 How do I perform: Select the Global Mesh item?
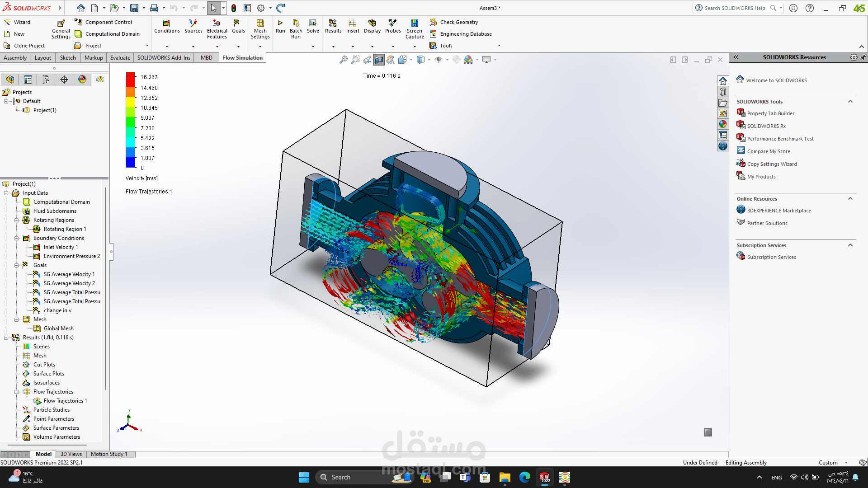pyautogui.click(x=58, y=328)
